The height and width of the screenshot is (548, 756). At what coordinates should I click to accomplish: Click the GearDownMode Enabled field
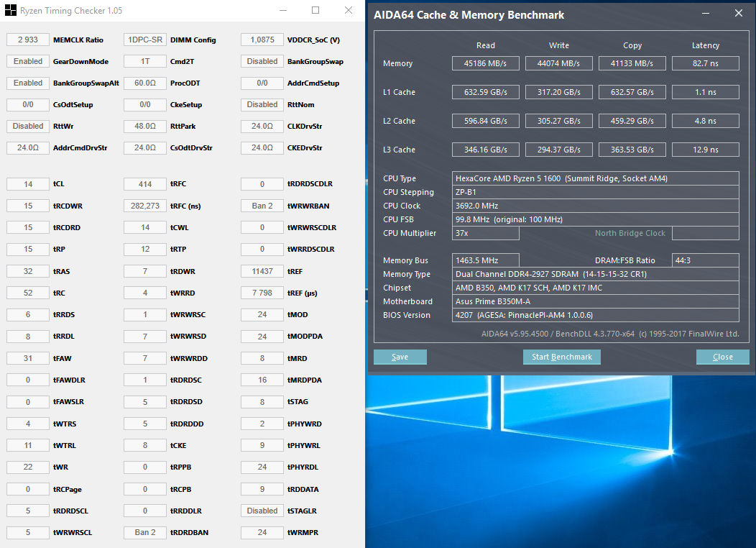tap(28, 61)
